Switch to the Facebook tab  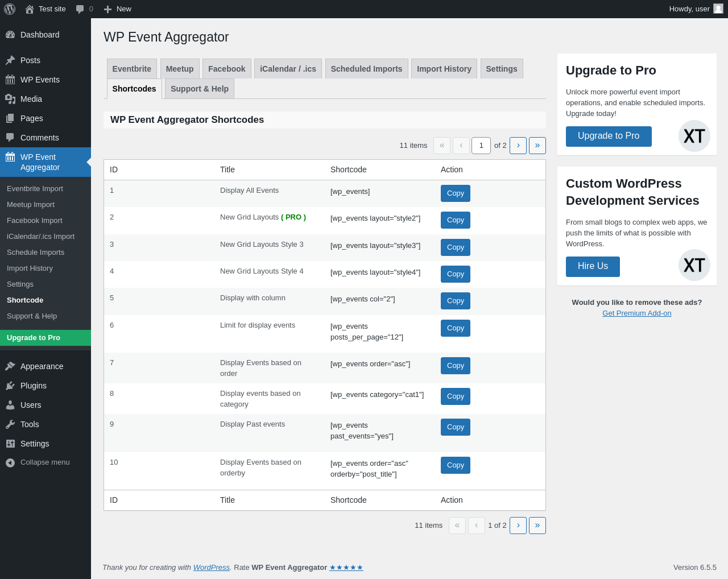click(x=227, y=69)
